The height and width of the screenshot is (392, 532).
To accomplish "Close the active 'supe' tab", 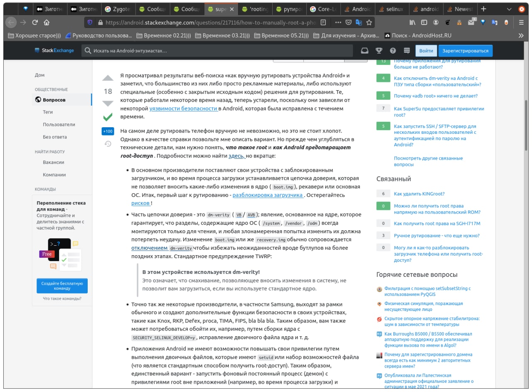I will point(232,9).
